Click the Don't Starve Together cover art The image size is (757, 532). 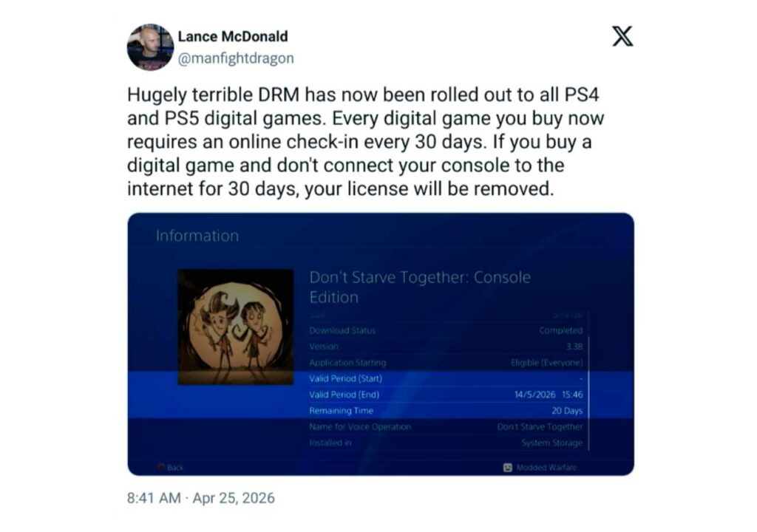click(236, 327)
